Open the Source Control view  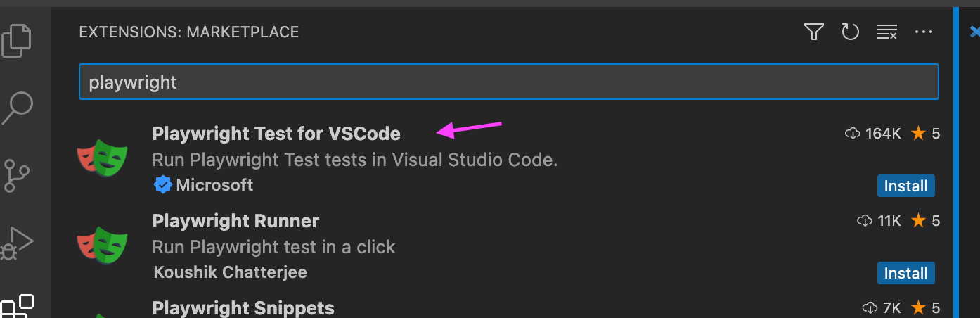coord(18,175)
